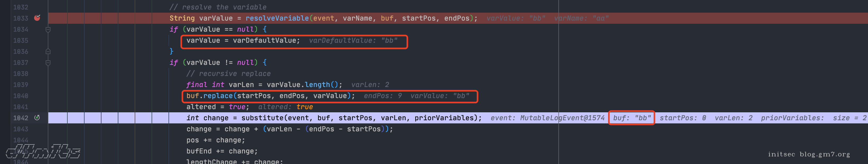Click the event: MutableLogEvent@1574 inline value

(x=548, y=118)
